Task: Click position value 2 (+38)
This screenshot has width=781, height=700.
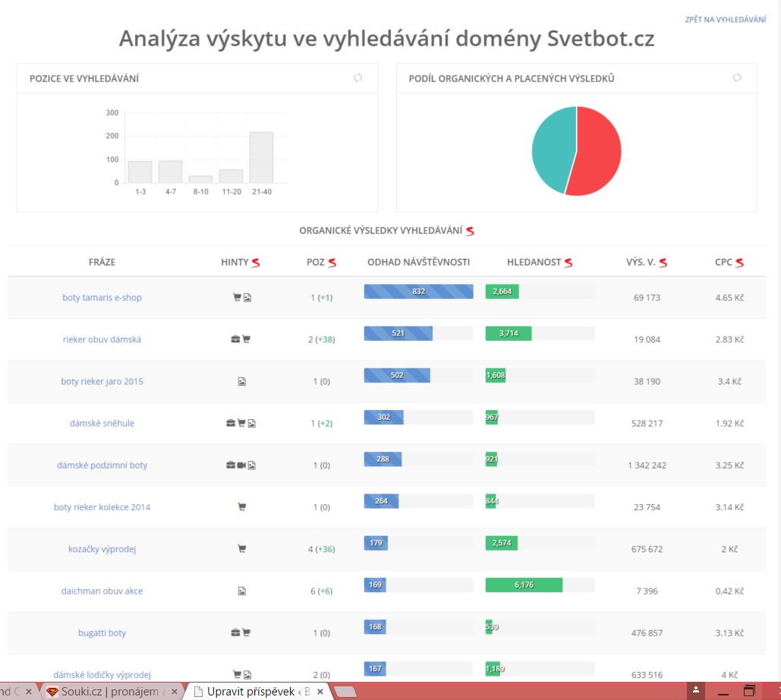Action: pyautogui.click(x=322, y=339)
